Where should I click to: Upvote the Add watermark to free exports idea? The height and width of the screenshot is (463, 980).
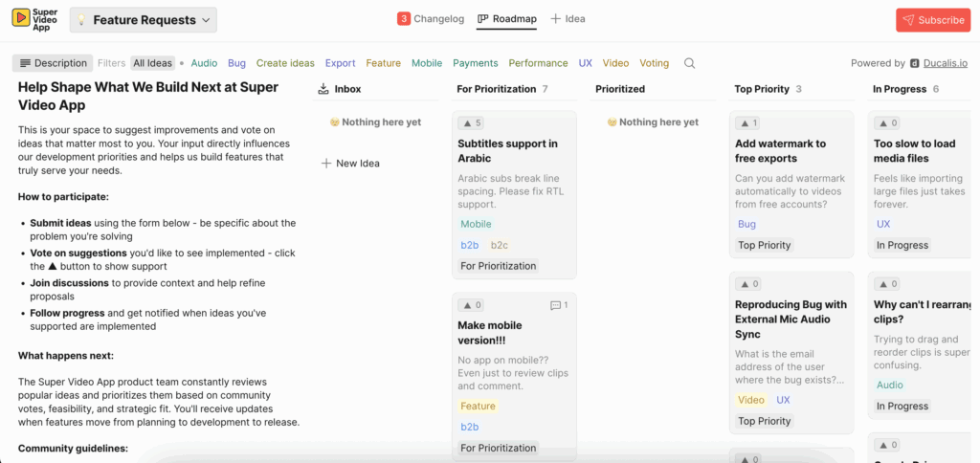(748, 123)
